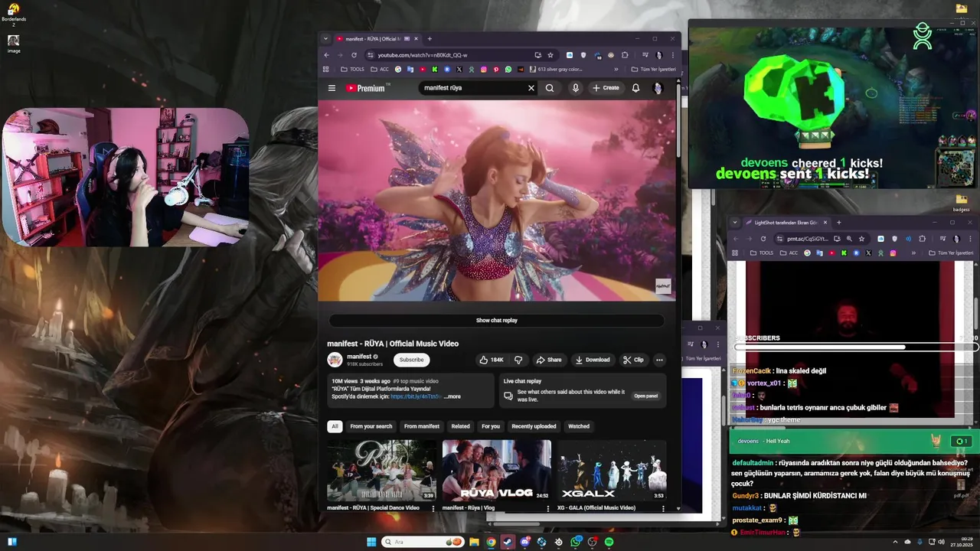The image size is (980, 551).
Task: Open the Chrome extensions puzzle icon
Action: click(625, 55)
